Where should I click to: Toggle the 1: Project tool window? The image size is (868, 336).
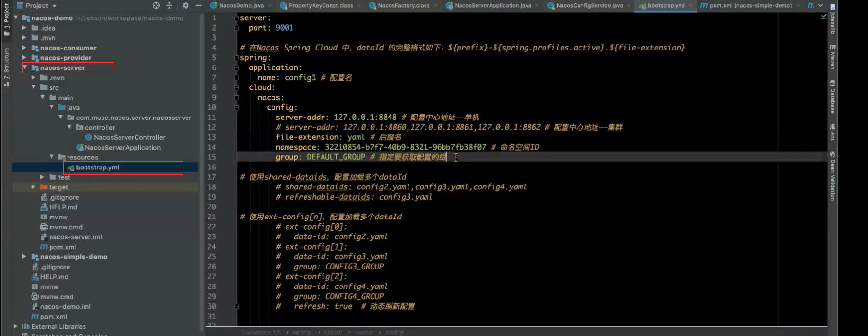(x=6, y=19)
